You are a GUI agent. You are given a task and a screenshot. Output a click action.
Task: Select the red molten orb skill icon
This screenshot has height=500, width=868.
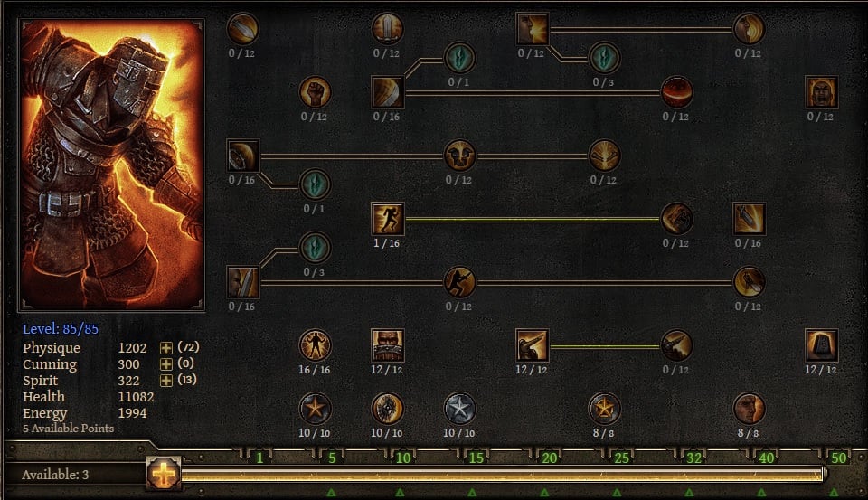tap(676, 92)
